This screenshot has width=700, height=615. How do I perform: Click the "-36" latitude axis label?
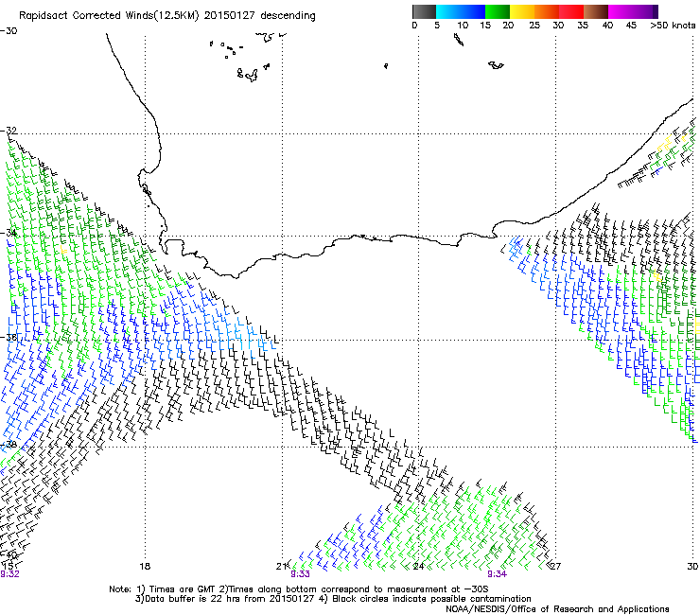tap(9, 337)
